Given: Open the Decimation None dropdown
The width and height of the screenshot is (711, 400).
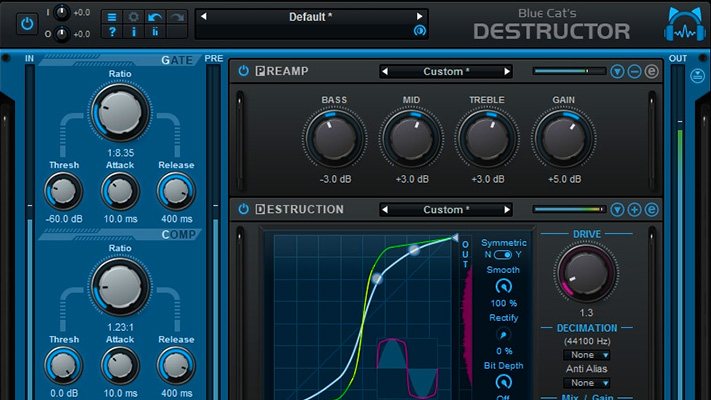Looking at the screenshot, I should pyautogui.click(x=586, y=355).
